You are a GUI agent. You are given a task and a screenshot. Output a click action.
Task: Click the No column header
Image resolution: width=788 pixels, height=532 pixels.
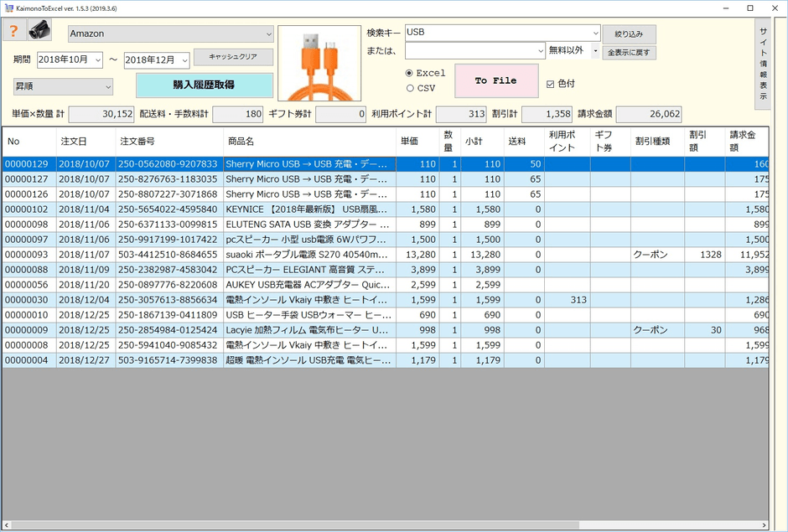click(29, 142)
